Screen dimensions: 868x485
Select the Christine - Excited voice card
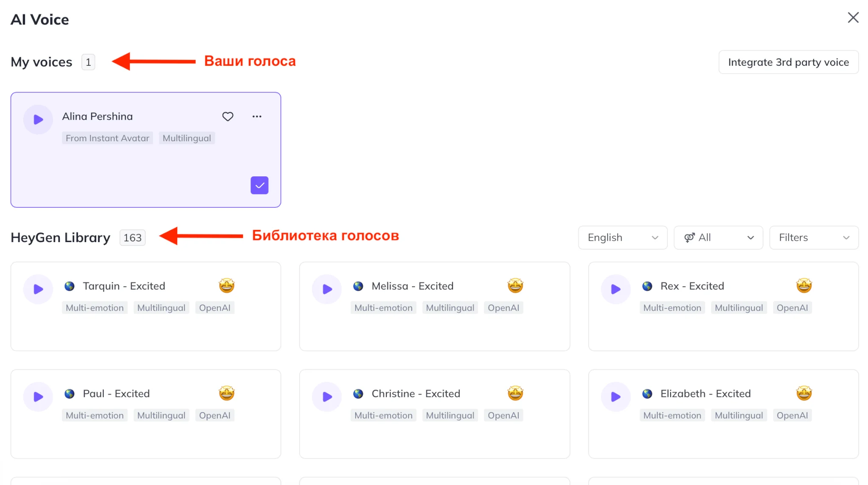pyautogui.click(x=434, y=438)
